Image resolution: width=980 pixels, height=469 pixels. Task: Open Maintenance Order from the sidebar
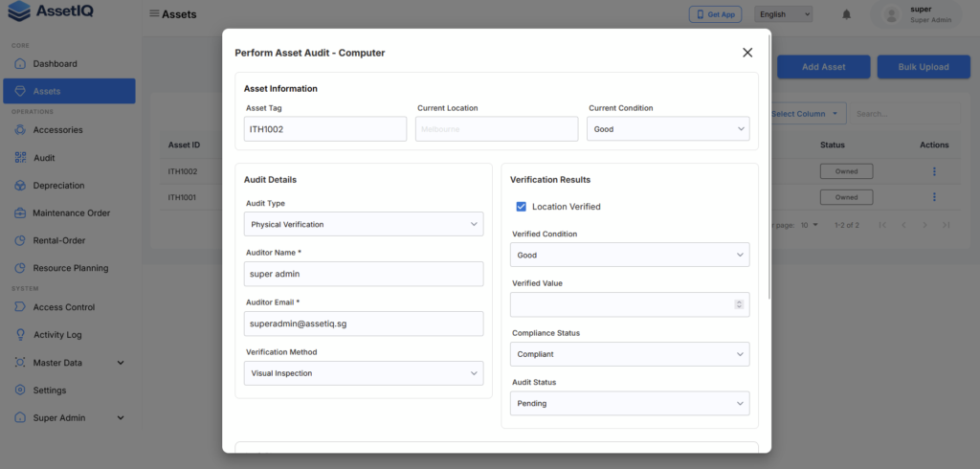(69, 213)
